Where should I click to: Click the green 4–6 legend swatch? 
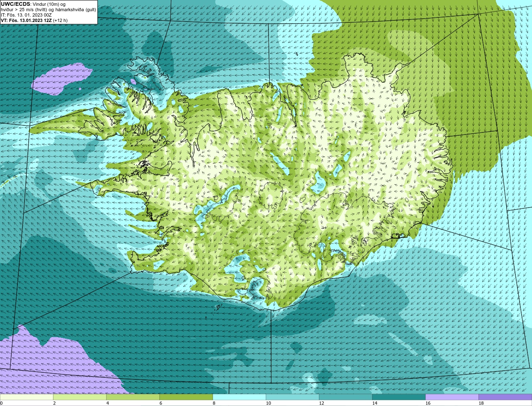[x=133, y=397]
